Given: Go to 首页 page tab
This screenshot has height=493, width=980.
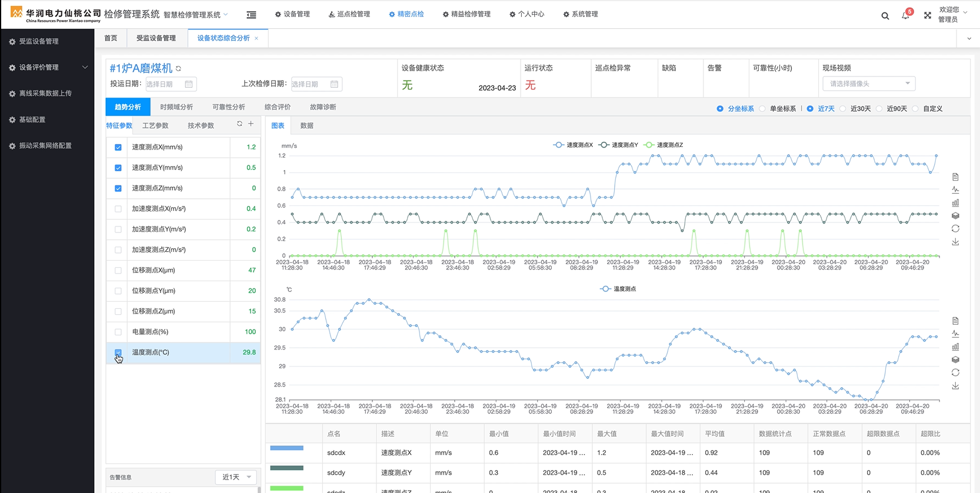Looking at the screenshot, I should click(x=111, y=38).
